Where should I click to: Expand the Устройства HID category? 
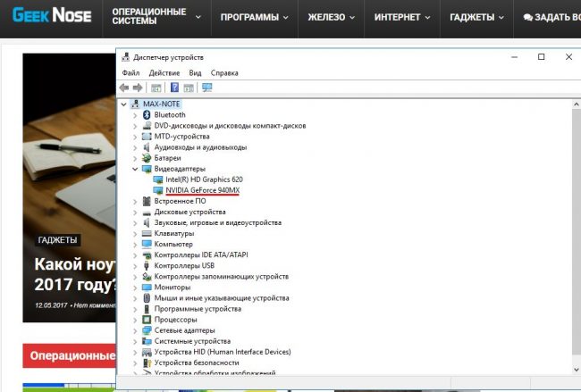[135, 353]
